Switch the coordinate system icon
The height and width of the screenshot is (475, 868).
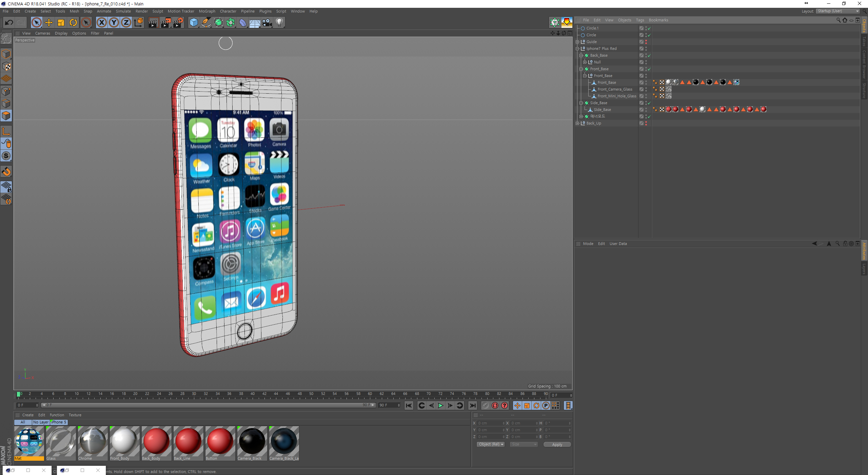point(138,23)
